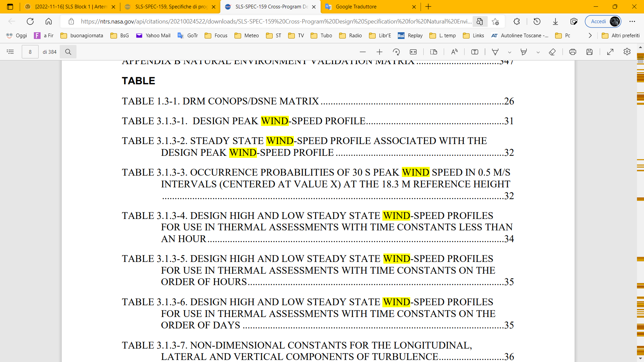Viewport: 644px width, 362px height.
Task: Toggle full screen PDF view
Action: point(610,52)
